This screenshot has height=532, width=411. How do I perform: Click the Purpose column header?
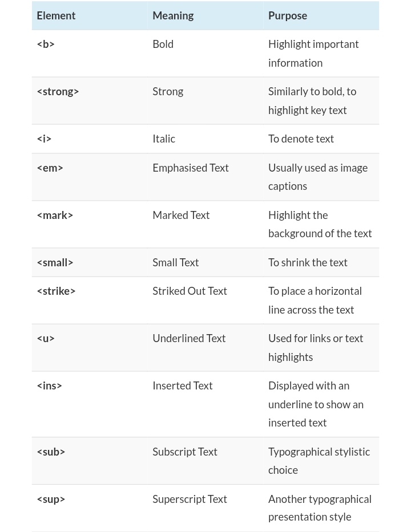(x=287, y=15)
